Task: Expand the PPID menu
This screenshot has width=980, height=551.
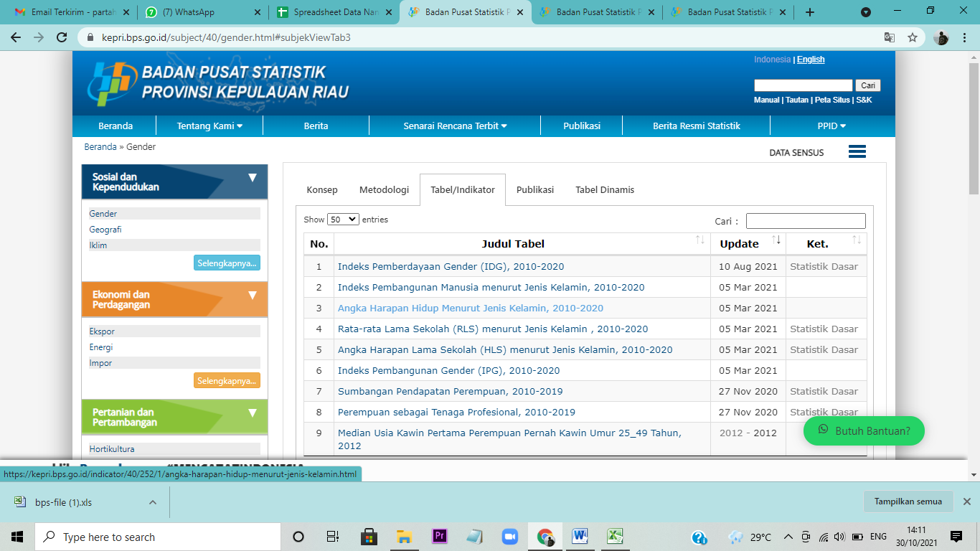Action: [x=832, y=126]
